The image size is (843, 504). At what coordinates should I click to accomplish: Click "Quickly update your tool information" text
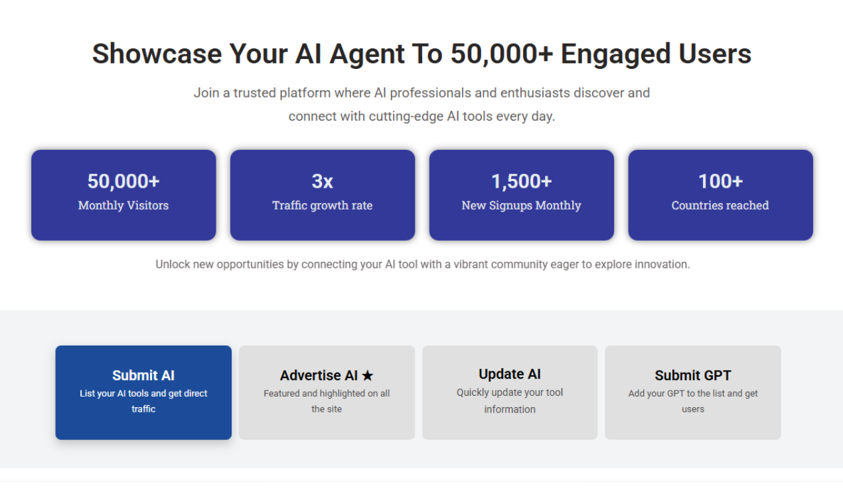pos(510,401)
